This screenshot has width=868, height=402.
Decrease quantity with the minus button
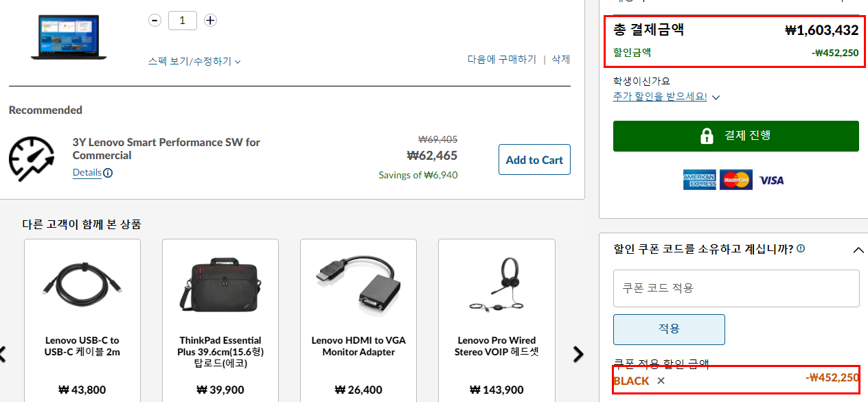[x=155, y=21]
